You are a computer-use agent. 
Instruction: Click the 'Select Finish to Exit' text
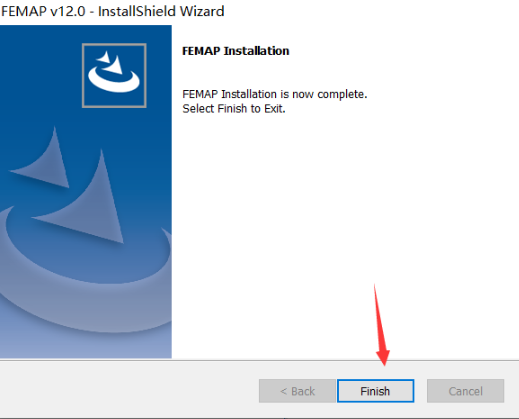point(234,109)
